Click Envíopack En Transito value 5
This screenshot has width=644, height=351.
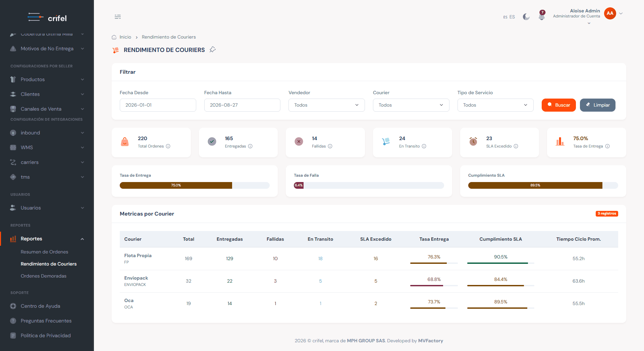(320, 281)
